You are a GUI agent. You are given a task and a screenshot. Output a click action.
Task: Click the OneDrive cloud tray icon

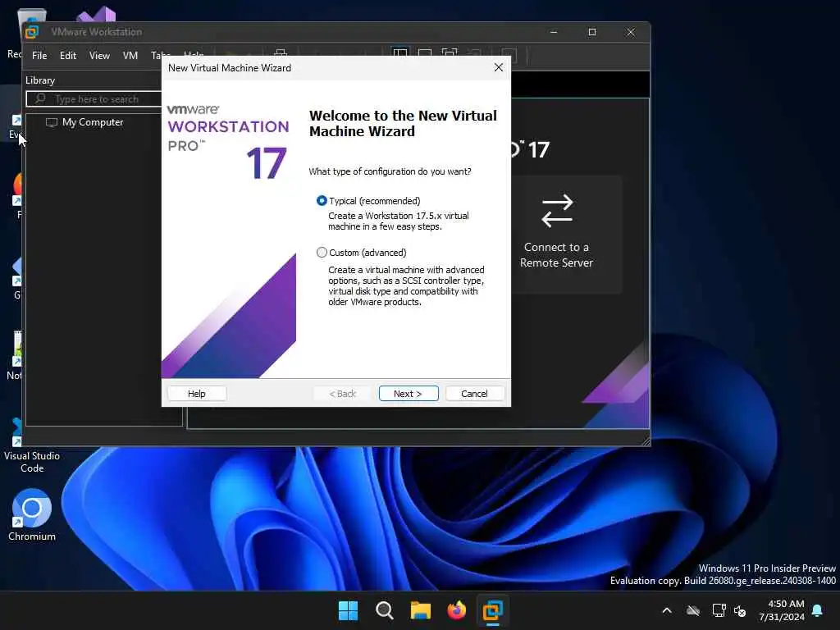[x=692, y=610]
